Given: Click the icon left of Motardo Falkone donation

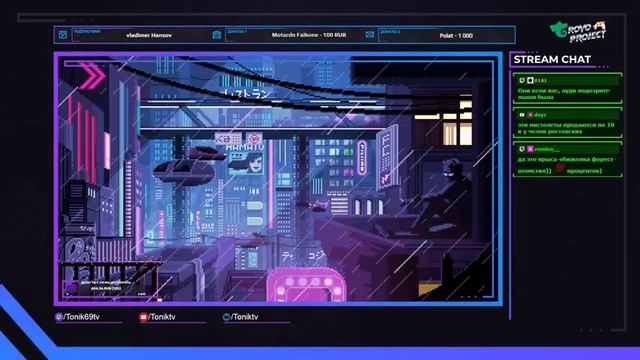Looking at the screenshot, I should point(216,35).
